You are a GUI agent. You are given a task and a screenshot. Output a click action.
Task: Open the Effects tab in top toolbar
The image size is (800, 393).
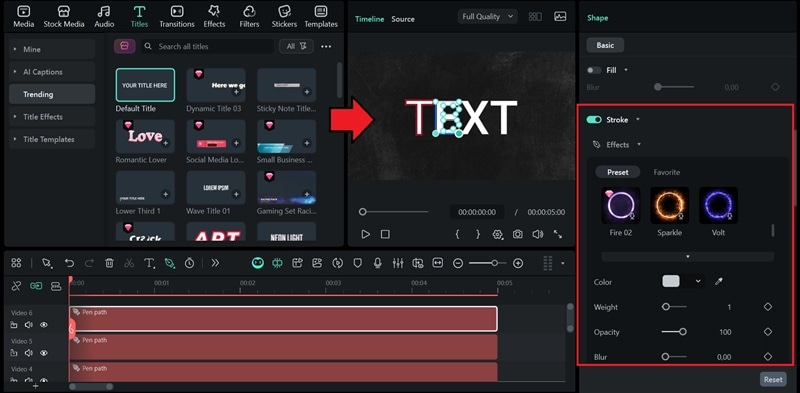(214, 17)
